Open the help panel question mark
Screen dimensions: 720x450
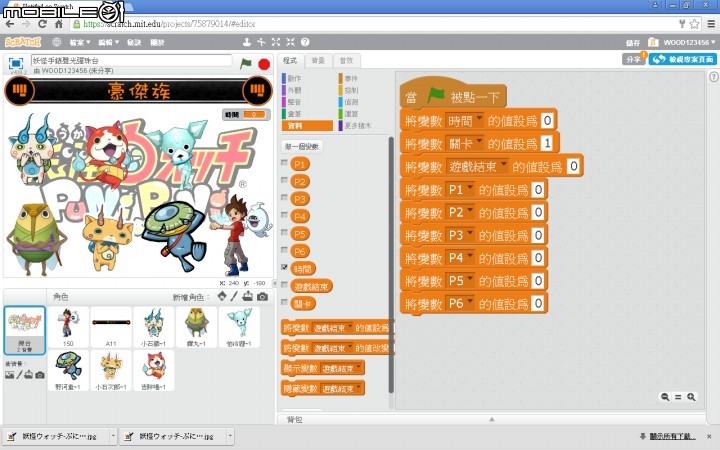(714, 77)
